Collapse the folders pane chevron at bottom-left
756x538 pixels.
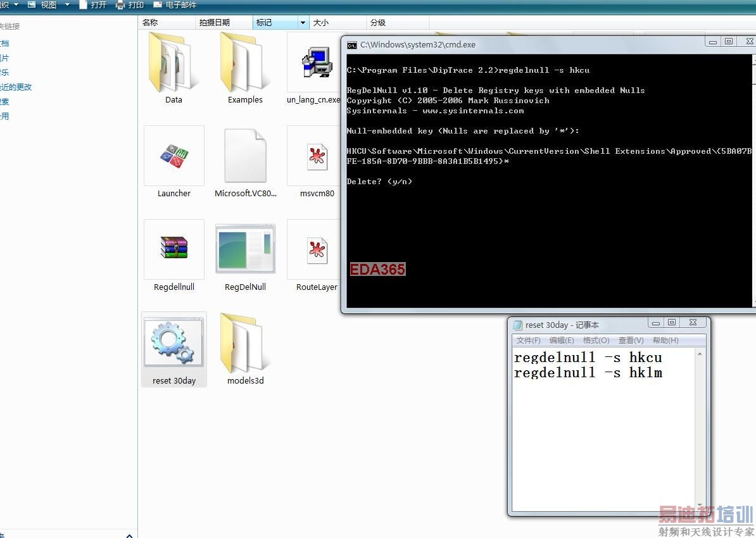(x=129, y=535)
